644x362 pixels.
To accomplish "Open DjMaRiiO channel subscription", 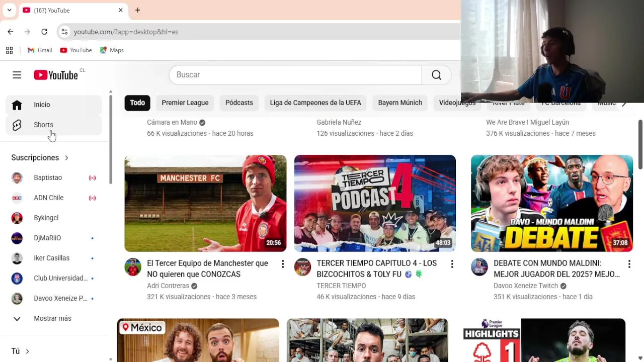I will (x=54, y=238).
